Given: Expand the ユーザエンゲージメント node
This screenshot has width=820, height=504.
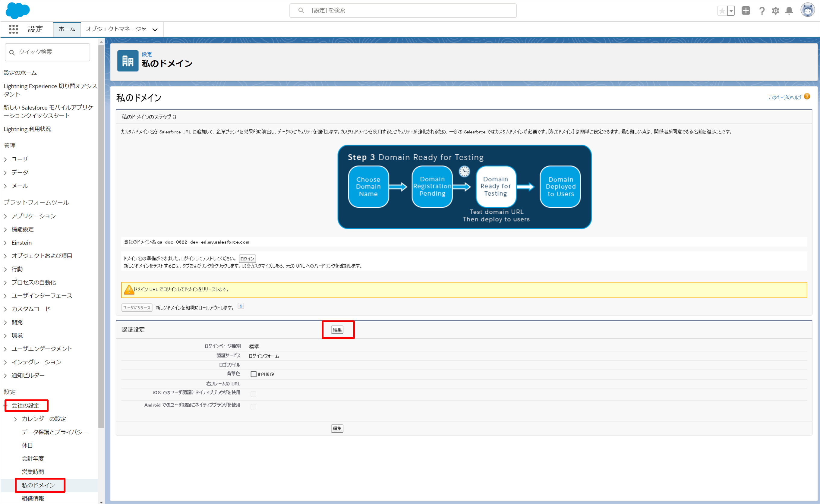Looking at the screenshot, I should click(5, 349).
